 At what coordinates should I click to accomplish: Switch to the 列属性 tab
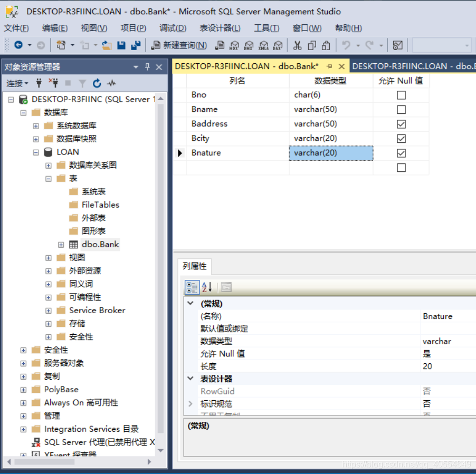195,266
